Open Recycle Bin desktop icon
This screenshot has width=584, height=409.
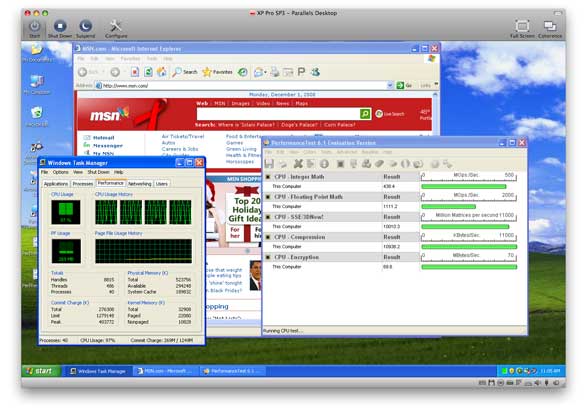(36, 117)
